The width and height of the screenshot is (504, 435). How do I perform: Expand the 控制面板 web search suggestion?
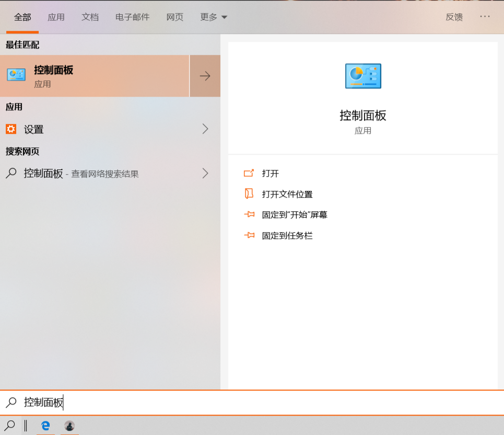(205, 173)
